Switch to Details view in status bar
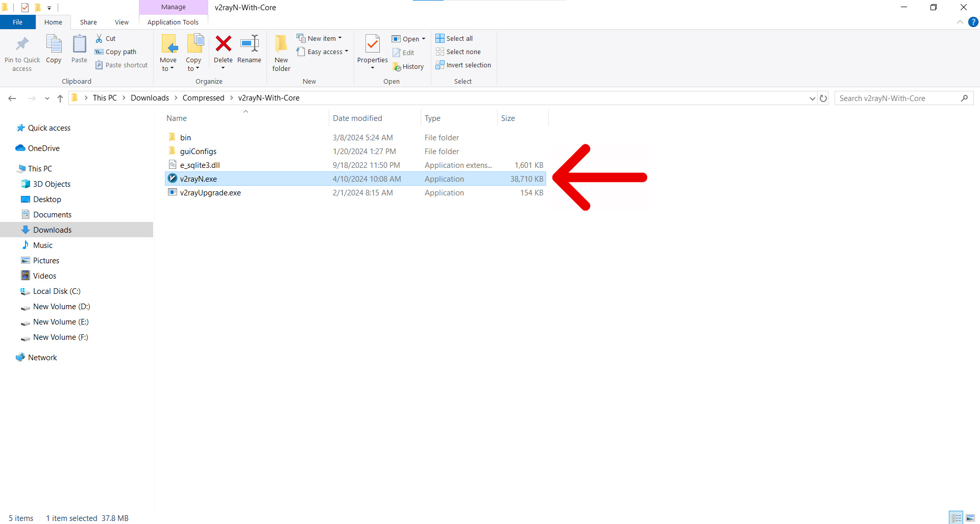This screenshot has width=980, height=524. 956,518
